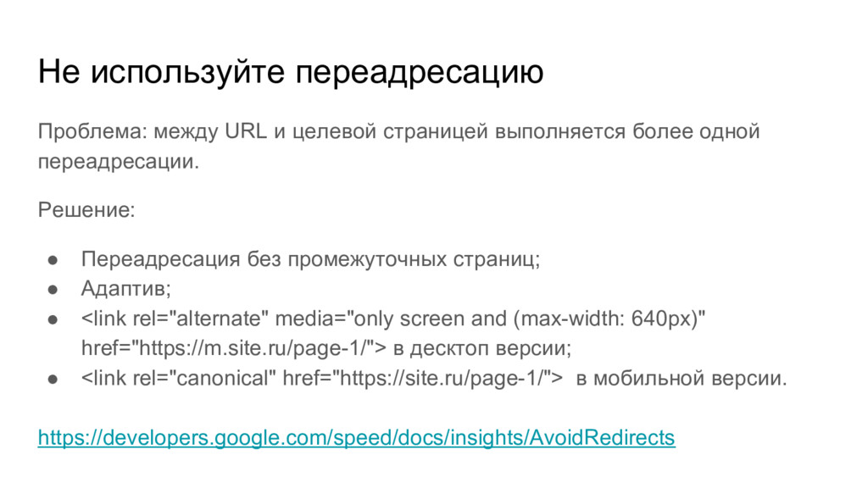868x488 pixels.
Task: Select the 'Адаптив;' bullet item
Action: click(125, 288)
